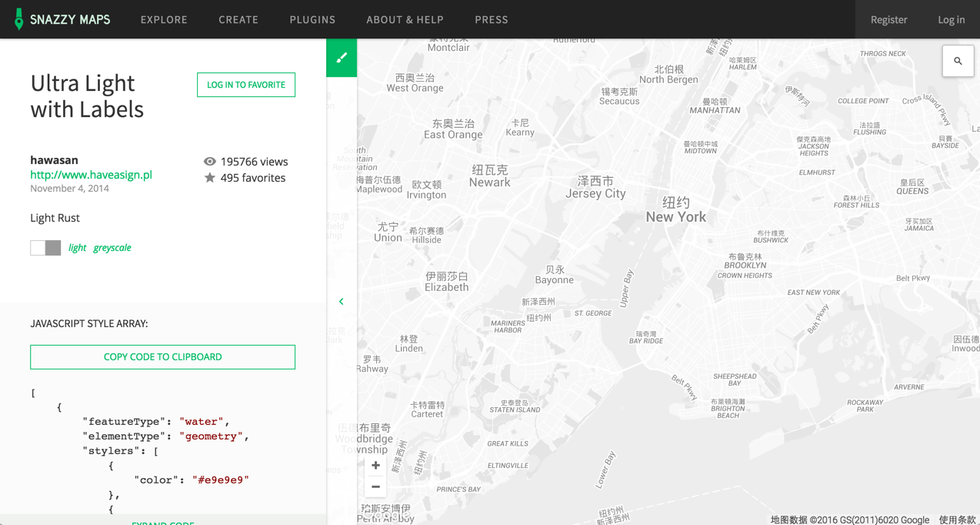Zoom out with the map minus button

click(375, 487)
